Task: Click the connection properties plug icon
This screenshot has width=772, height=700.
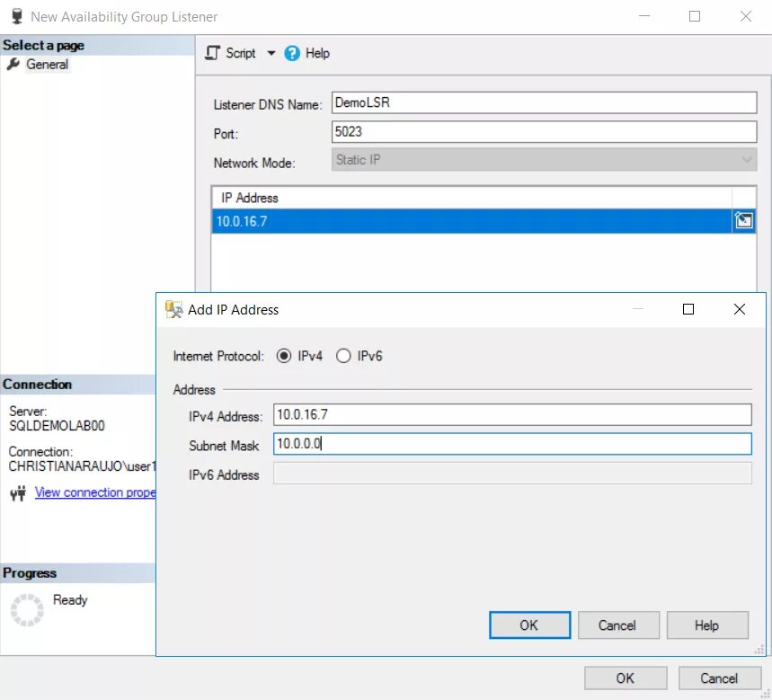Action: point(18,492)
